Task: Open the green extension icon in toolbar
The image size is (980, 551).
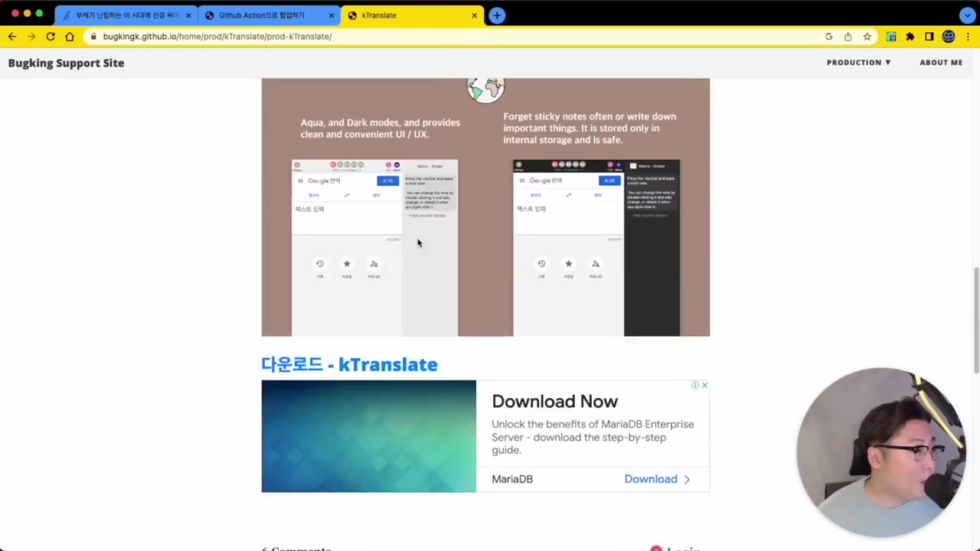Action: coord(891,36)
